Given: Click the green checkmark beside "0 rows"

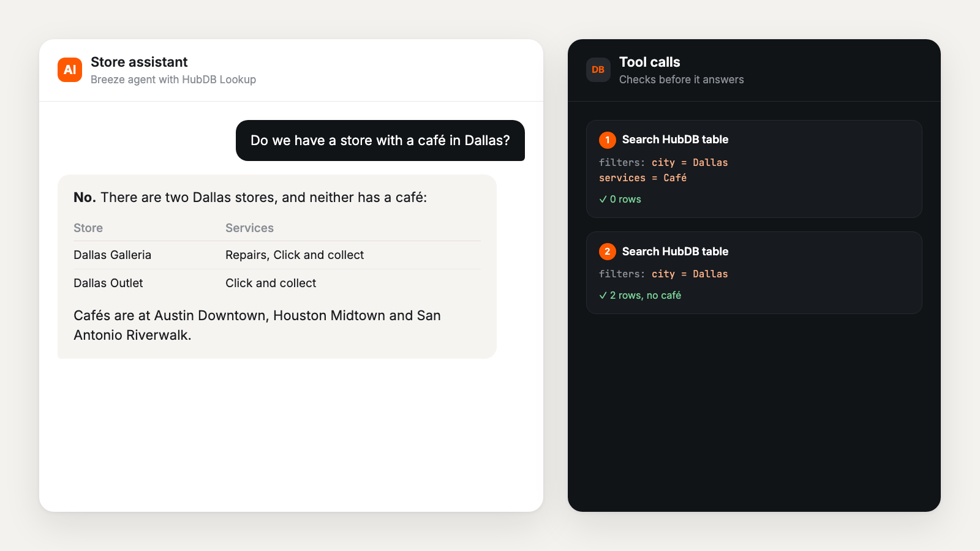Looking at the screenshot, I should pos(603,200).
